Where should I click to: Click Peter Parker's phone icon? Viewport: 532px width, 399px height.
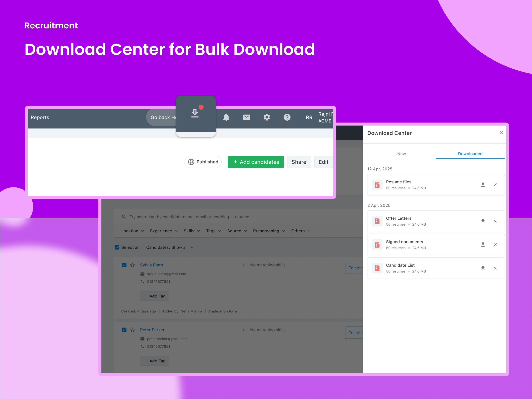point(142,346)
